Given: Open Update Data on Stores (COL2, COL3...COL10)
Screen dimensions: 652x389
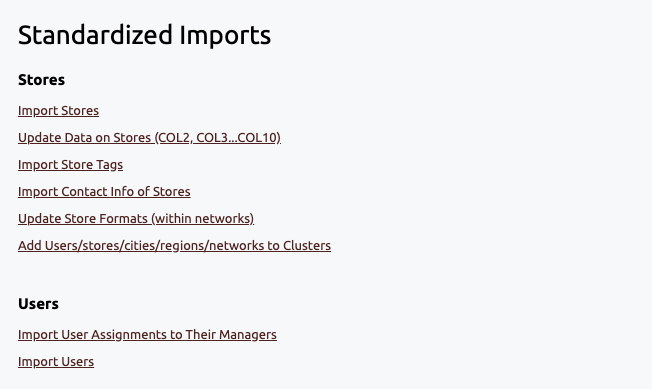Looking at the screenshot, I should pyautogui.click(x=149, y=138).
